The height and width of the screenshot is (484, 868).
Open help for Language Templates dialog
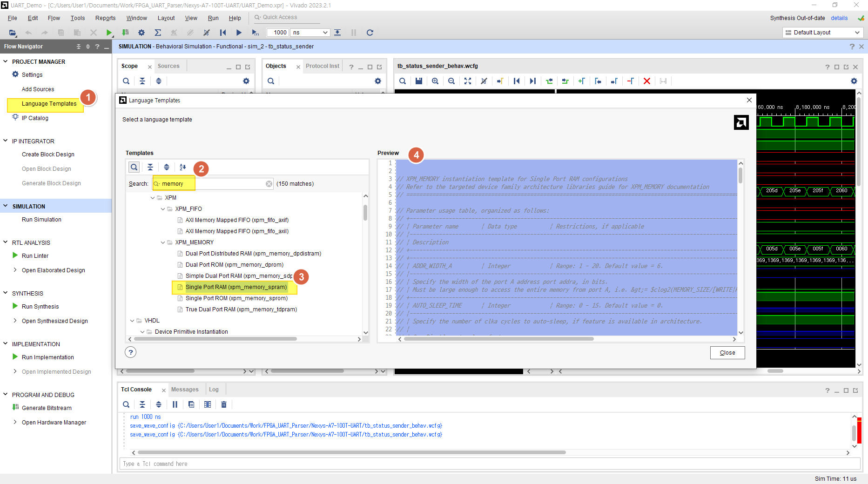point(131,352)
